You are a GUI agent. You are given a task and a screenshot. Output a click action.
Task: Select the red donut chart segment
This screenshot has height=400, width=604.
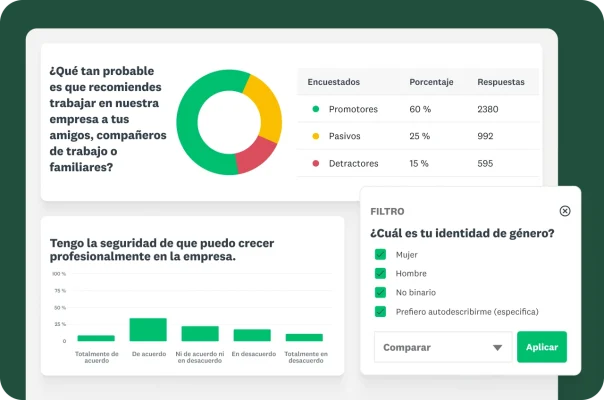pyautogui.click(x=256, y=157)
